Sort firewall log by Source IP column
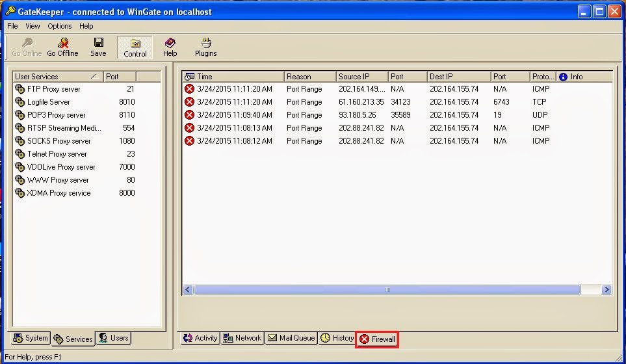 [x=362, y=77]
